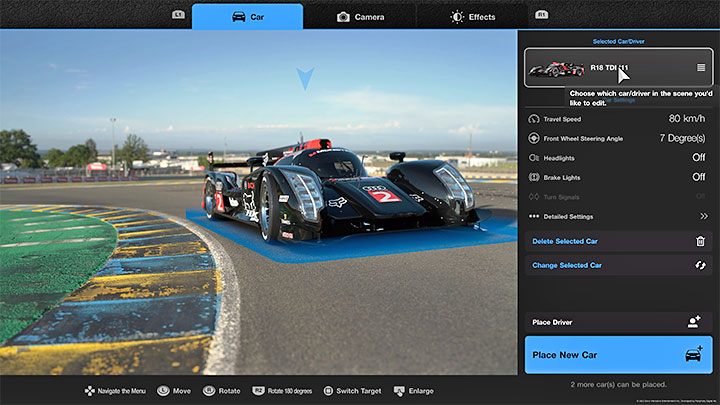Click the car-plus icon on Place New Car
The height and width of the screenshot is (405, 720).
(x=693, y=354)
